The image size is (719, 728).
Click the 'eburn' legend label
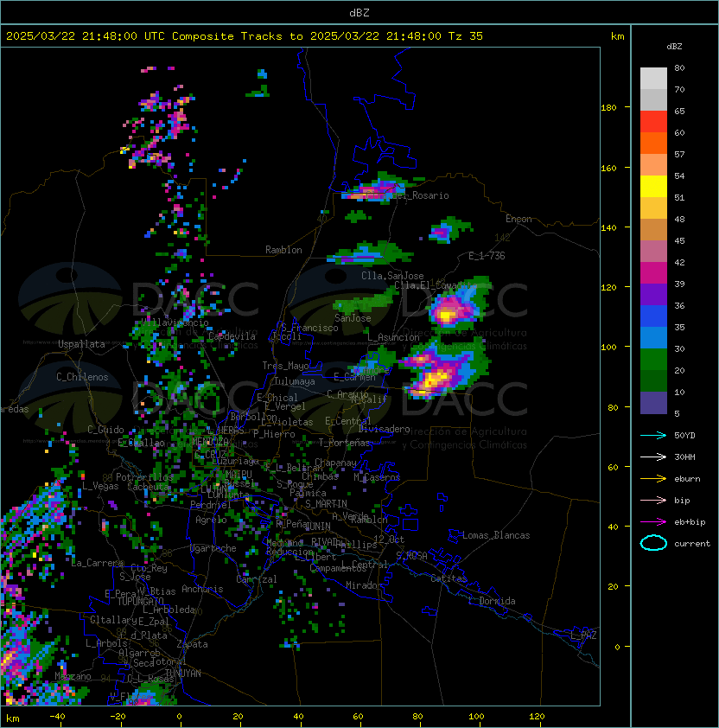click(687, 479)
